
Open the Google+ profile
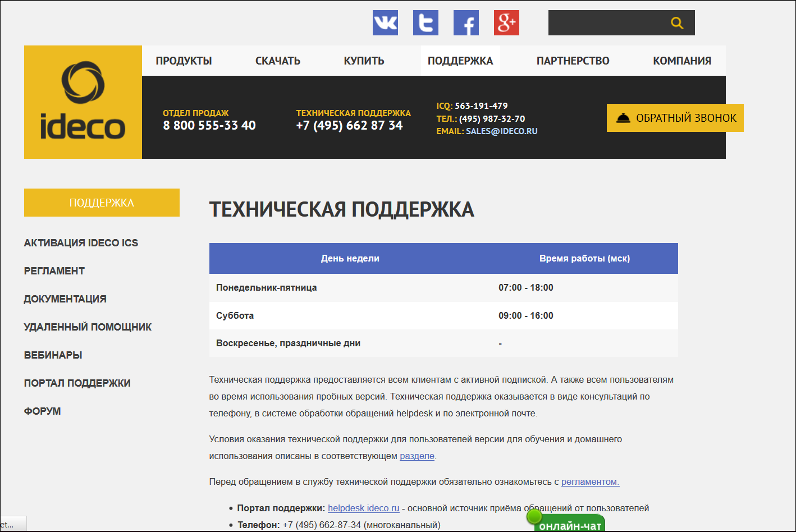(x=506, y=22)
